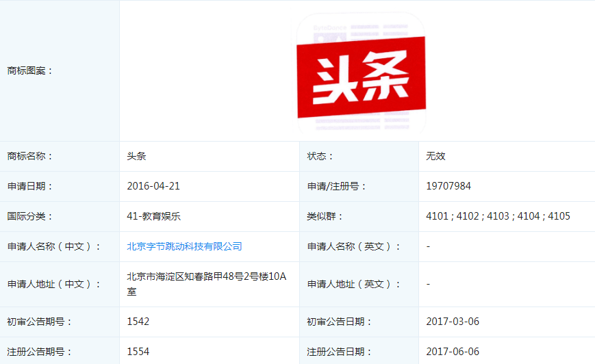This screenshot has height=364, width=595.
Task: Click the address 北京市海淀区知春路甲48号
Action: (x=206, y=284)
